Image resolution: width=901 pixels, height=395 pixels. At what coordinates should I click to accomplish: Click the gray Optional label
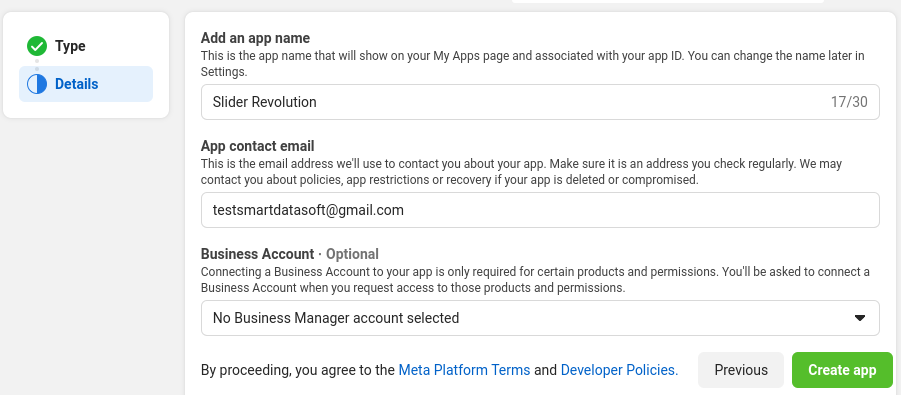click(x=352, y=254)
